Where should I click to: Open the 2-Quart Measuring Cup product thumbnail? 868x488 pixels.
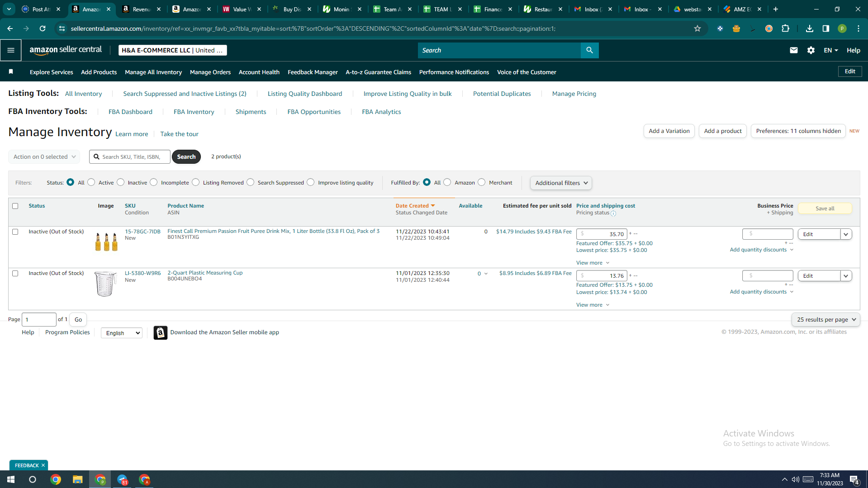pyautogui.click(x=105, y=284)
